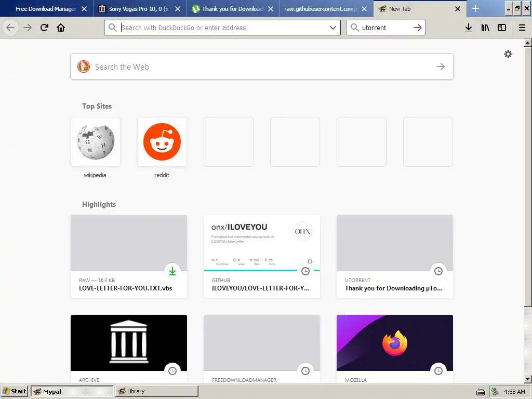Close the raw.githubusercontent.com tab
532x399 pixels.
(364, 9)
